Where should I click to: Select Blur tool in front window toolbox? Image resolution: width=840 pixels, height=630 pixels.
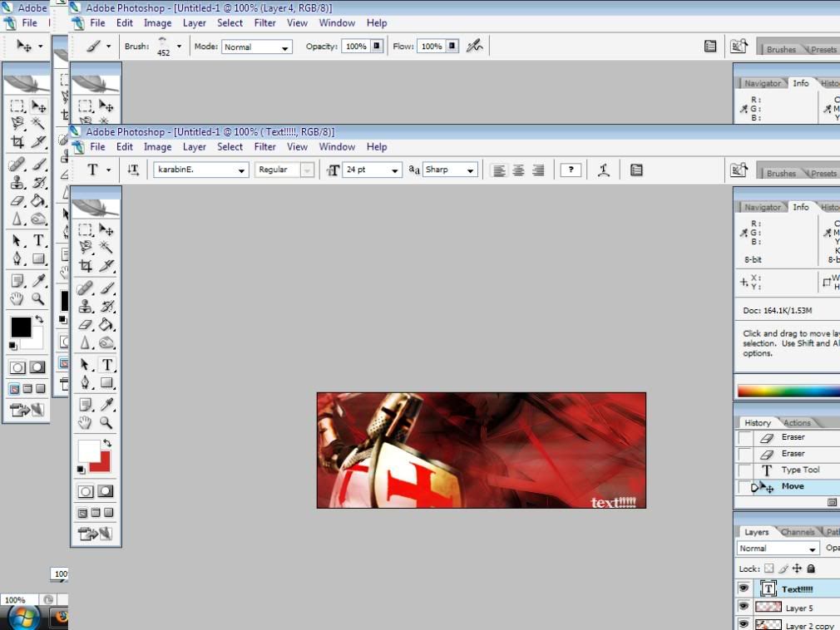tap(85, 342)
